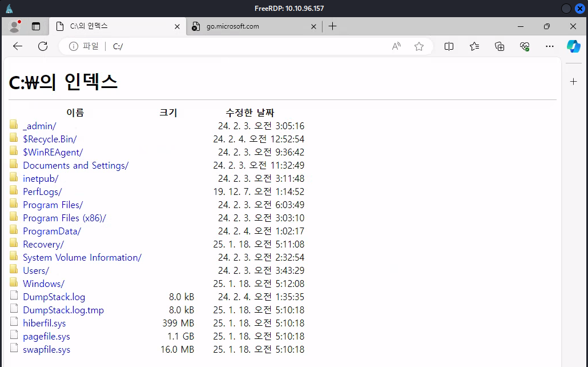
Task: Open the Collections panel
Action: coord(500,46)
